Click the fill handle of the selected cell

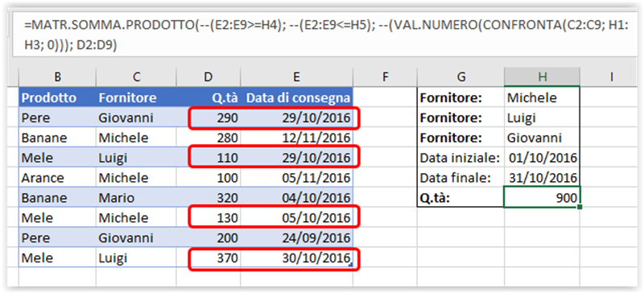(580, 207)
